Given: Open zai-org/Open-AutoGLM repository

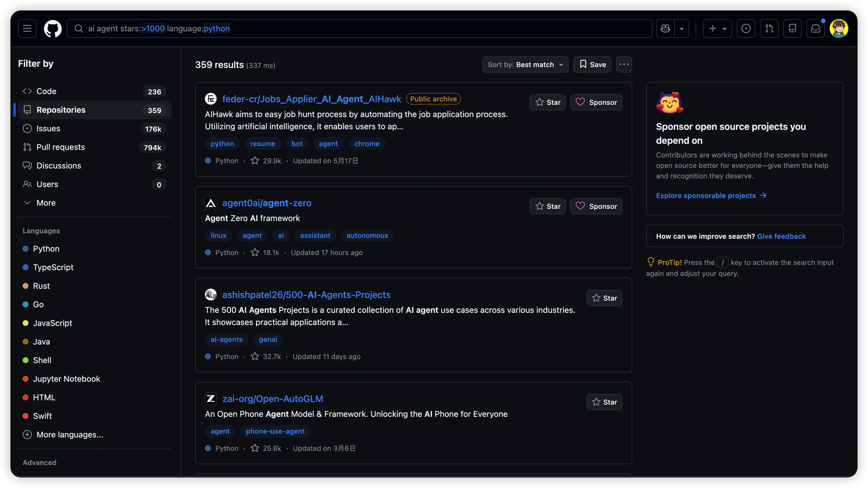Looking at the screenshot, I should point(273,398).
